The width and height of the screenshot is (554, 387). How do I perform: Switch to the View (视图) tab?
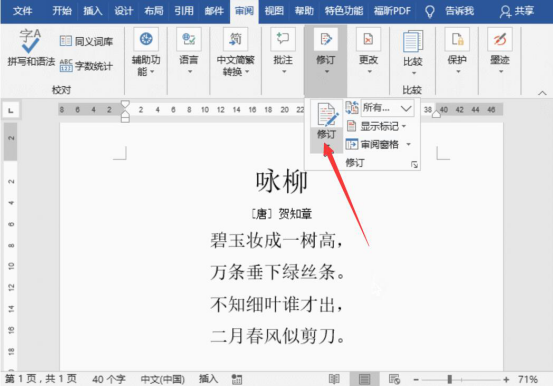tap(274, 11)
